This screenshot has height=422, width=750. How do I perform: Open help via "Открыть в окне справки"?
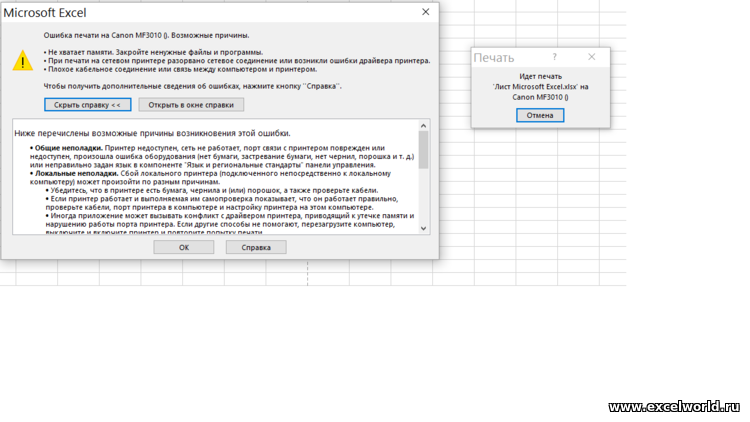point(191,105)
